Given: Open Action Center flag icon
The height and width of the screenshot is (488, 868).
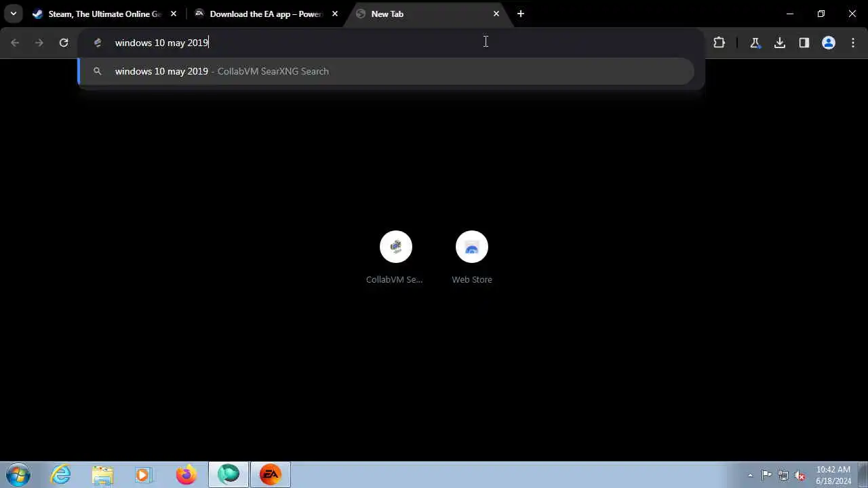Looking at the screenshot, I should coord(766,475).
